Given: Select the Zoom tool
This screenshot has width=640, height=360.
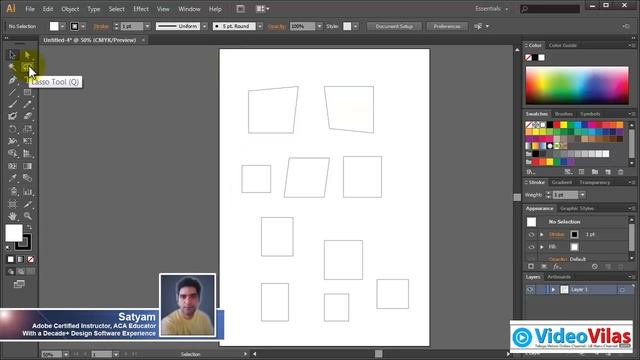Looking at the screenshot, I should (27, 216).
